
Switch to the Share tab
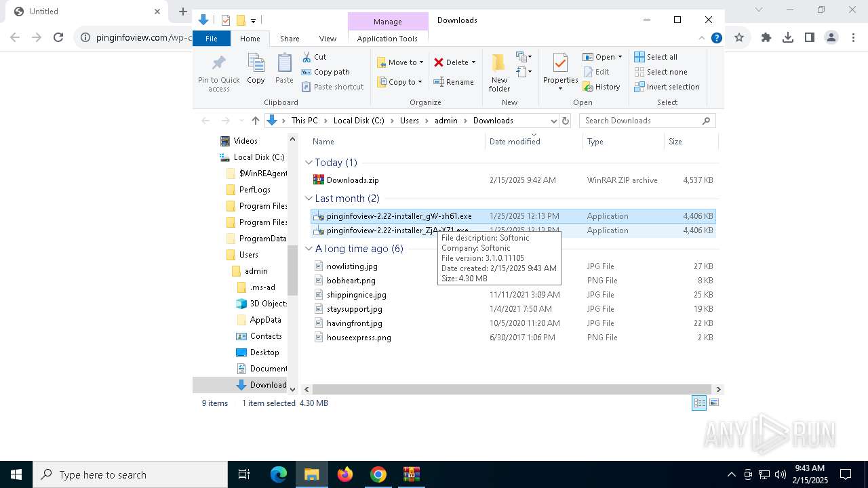click(290, 39)
